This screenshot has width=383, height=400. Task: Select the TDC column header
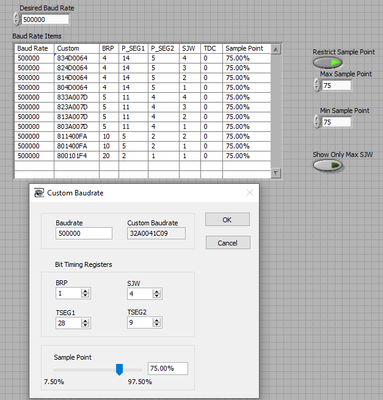(x=211, y=49)
